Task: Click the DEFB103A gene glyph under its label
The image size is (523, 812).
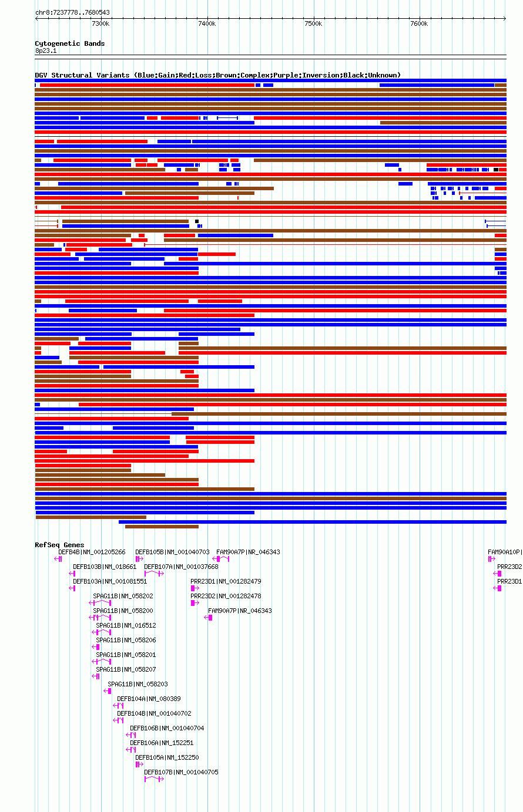Action: tap(72, 588)
